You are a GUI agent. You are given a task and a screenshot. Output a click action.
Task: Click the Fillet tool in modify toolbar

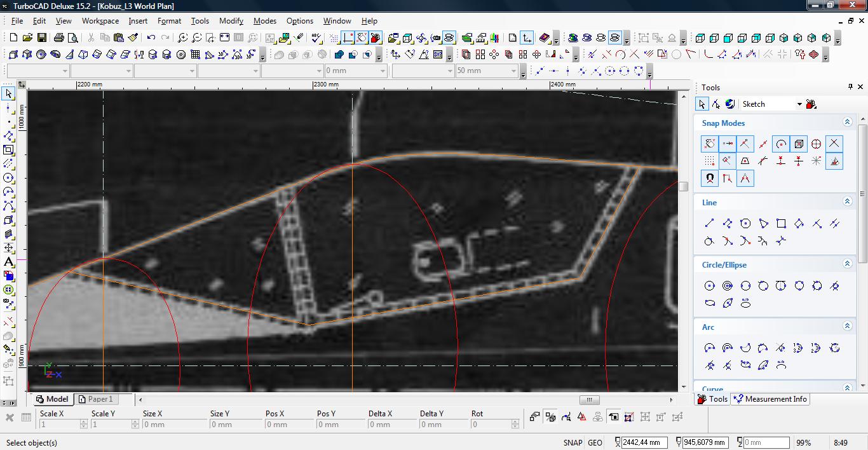pos(709,55)
